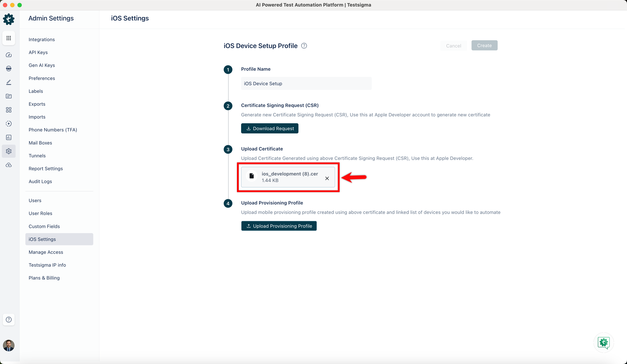The width and height of the screenshot is (627, 364).
Task: Open User Roles settings
Action: (41, 213)
